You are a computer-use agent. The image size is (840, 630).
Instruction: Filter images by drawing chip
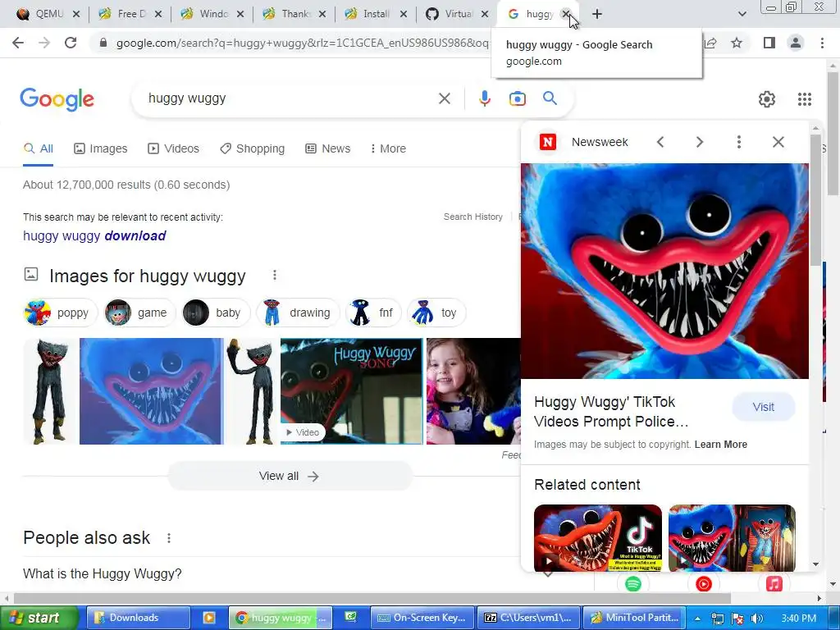coord(298,313)
